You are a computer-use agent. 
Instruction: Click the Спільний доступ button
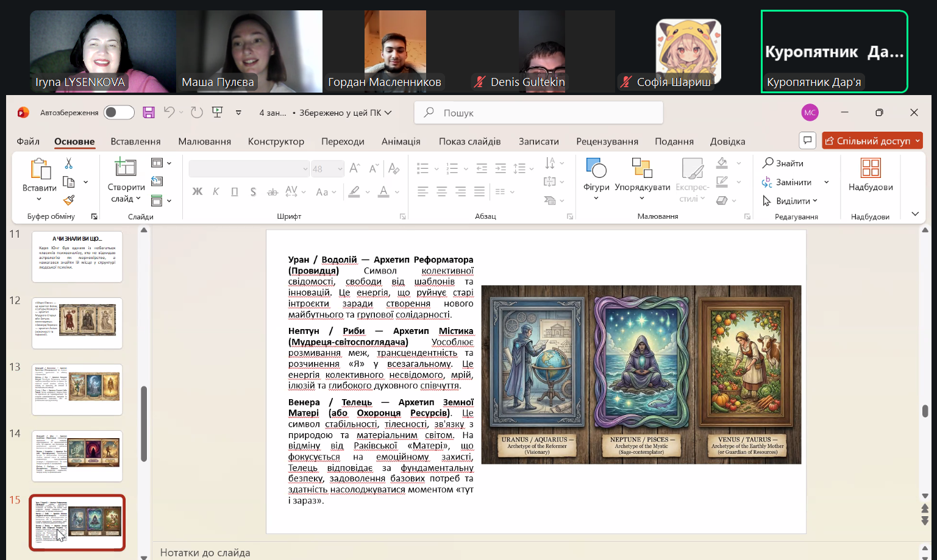[872, 141]
